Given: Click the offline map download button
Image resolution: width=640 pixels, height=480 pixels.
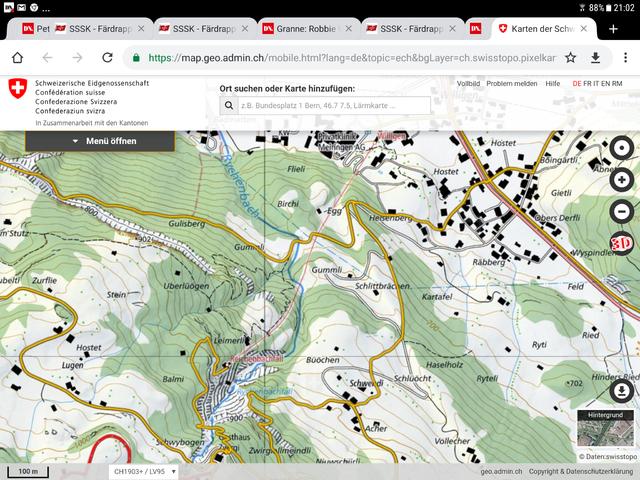Looking at the screenshot, I should (621, 389).
